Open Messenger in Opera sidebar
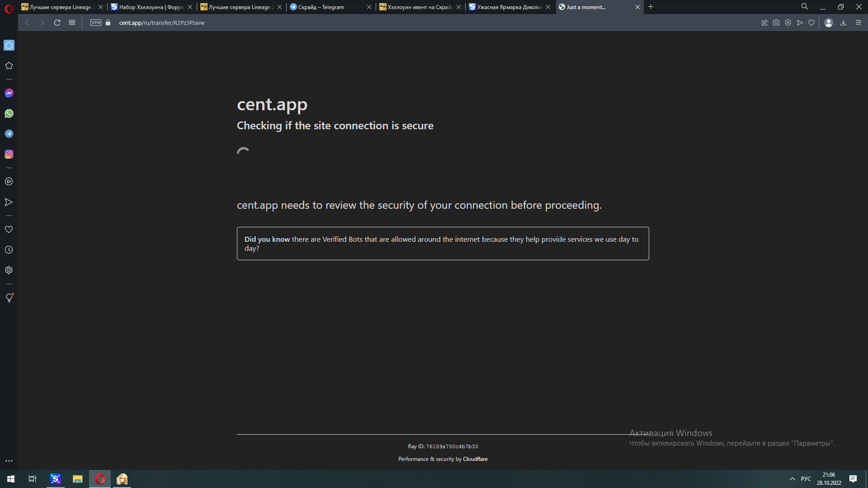 coord(9,93)
